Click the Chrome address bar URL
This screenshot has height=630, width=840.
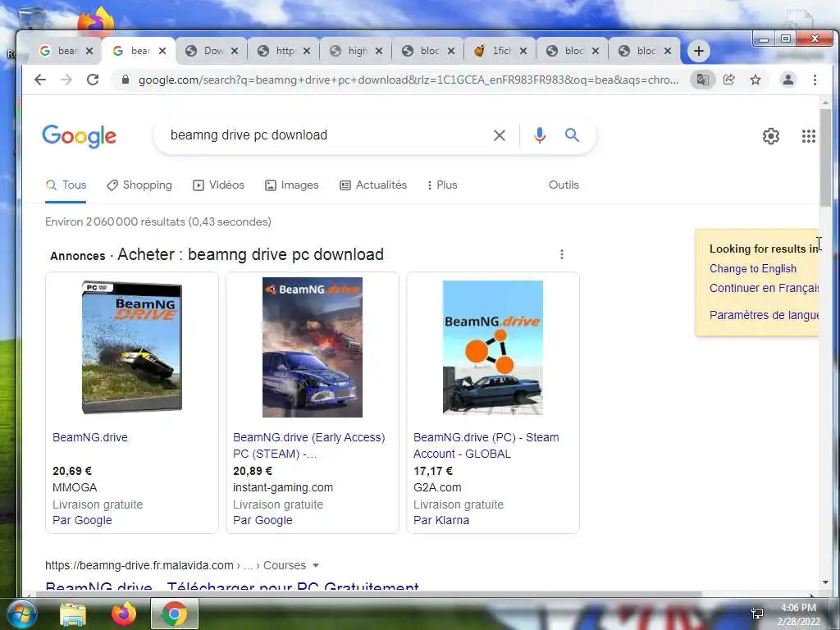[409, 80]
